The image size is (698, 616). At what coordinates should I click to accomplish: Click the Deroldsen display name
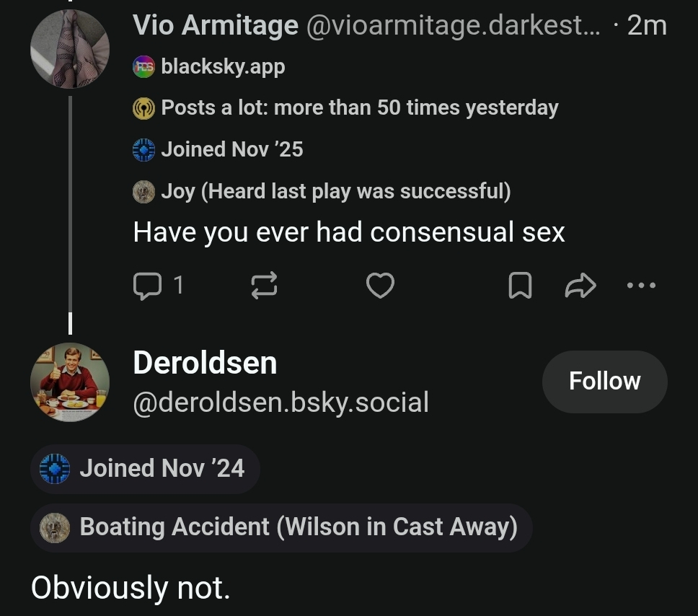(x=205, y=363)
